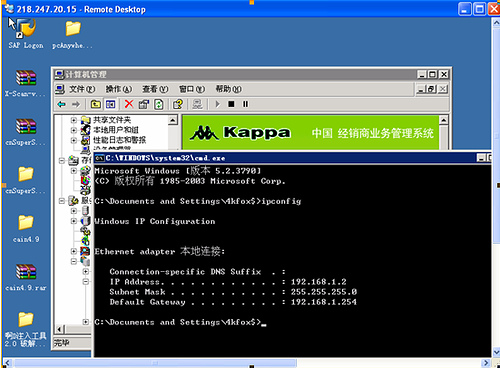Click Remote Desktop horizontal scroll-left arrow

(7, 363)
